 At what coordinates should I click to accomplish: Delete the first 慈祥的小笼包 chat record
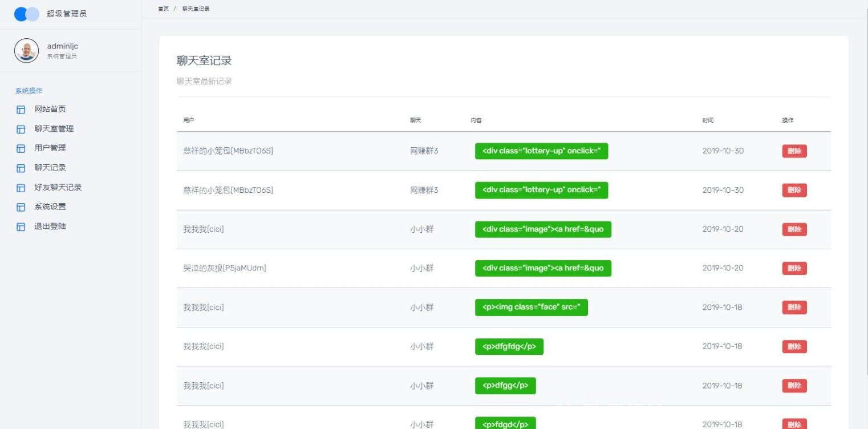pyautogui.click(x=794, y=151)
